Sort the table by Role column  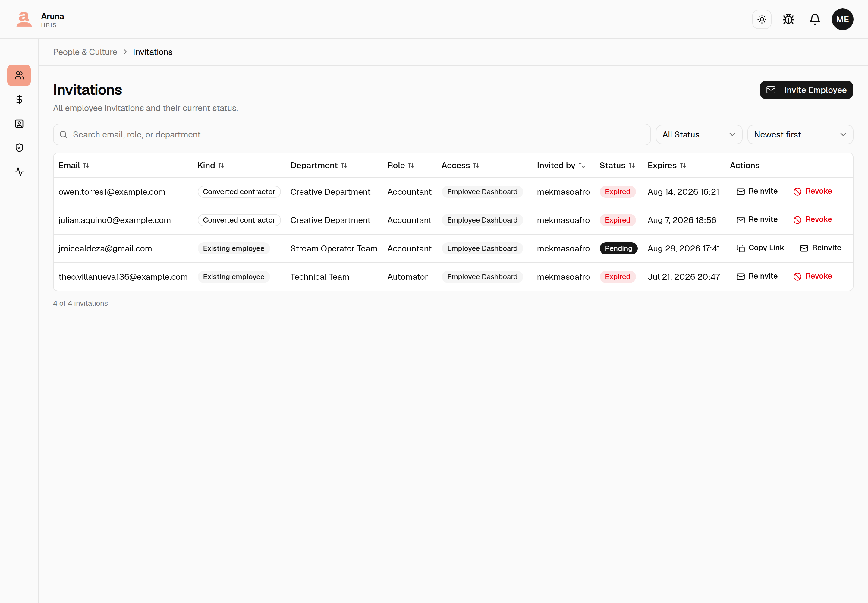401,166
